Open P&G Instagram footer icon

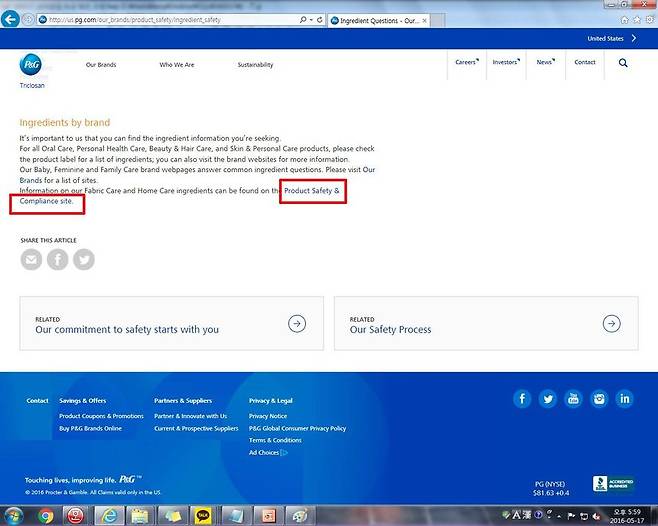coord(600,399)
